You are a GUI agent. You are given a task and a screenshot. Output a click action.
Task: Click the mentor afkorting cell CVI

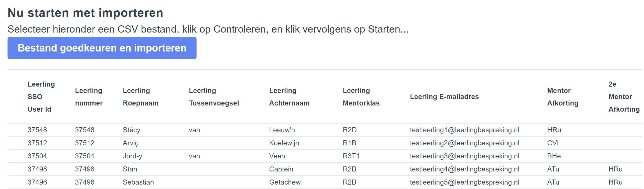click(x=553, y=143)
